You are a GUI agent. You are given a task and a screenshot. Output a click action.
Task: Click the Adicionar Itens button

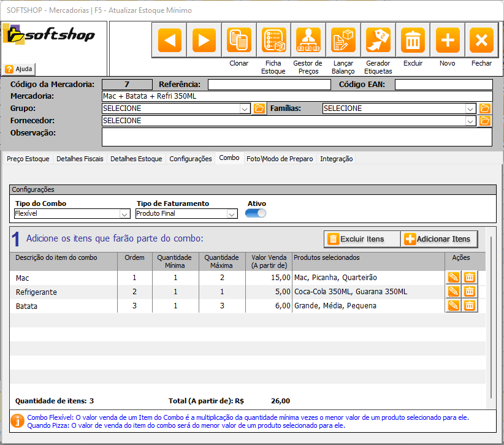(438, 239)
